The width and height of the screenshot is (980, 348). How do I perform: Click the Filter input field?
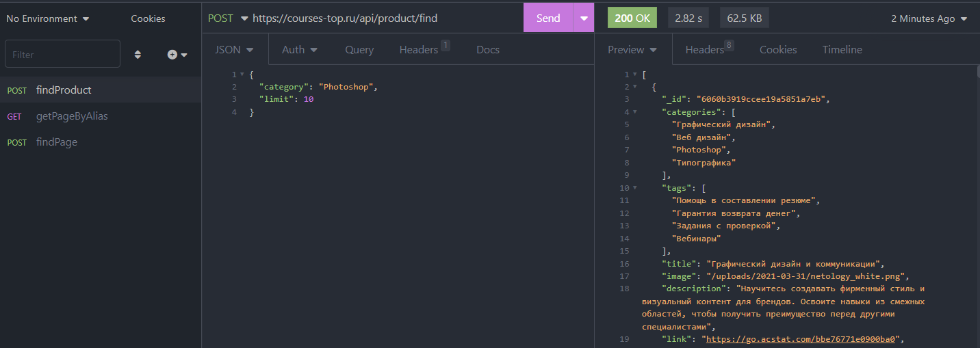[62, 54]
